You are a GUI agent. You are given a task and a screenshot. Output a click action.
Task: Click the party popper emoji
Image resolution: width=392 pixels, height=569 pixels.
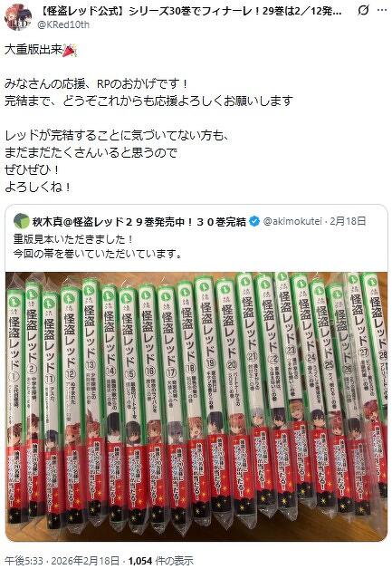pos(70,50)
